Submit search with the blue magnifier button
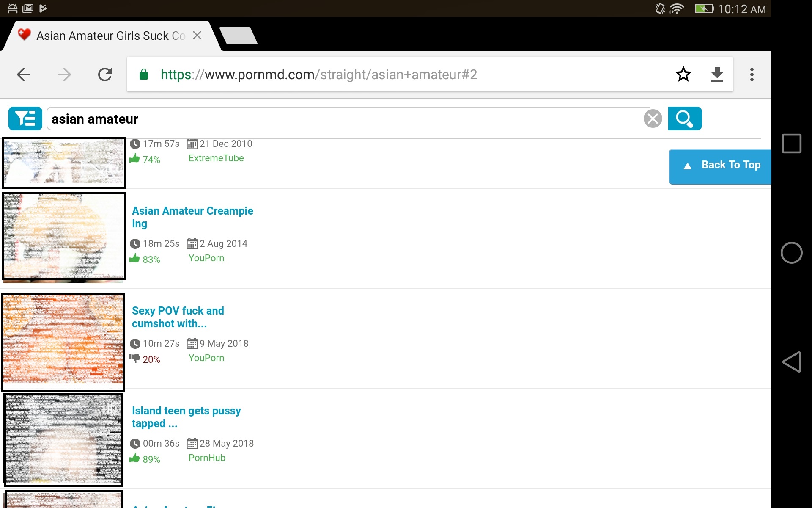812x508 pixels. (x=685, y=119)
